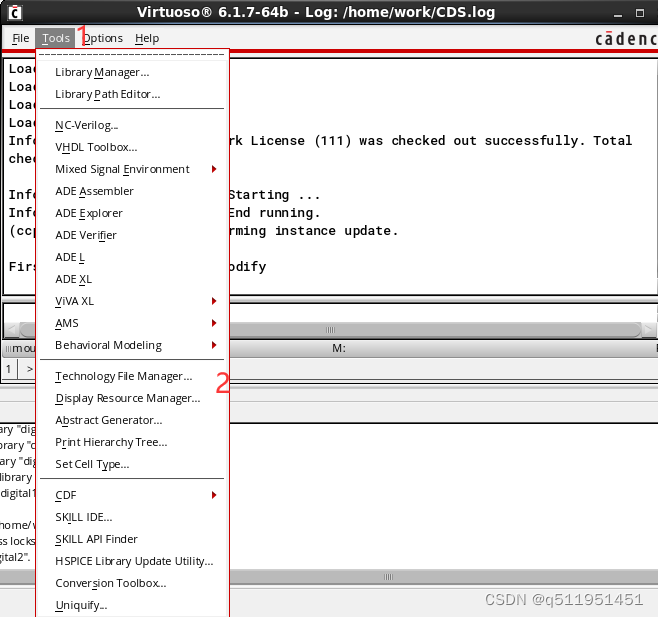Open the Help menu
658x617 pixels.
147,38
